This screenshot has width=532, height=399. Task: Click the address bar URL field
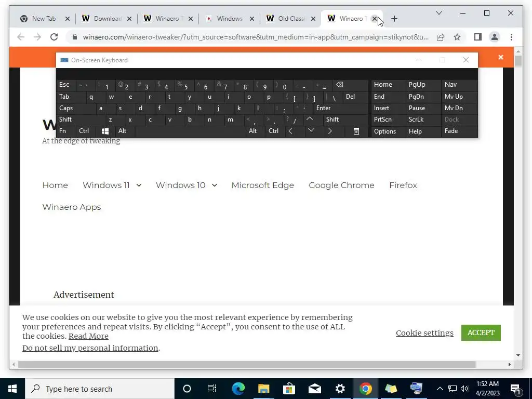point(256,37)
